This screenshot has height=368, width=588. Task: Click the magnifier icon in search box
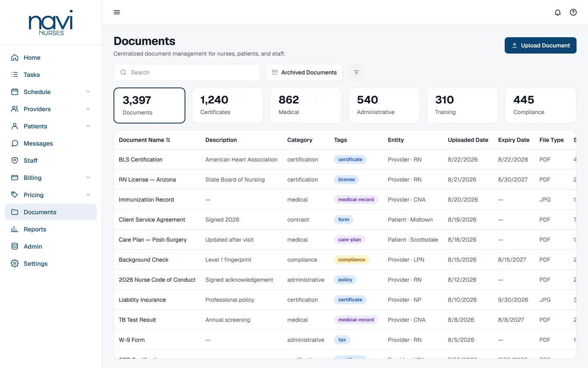click(123, 72)
